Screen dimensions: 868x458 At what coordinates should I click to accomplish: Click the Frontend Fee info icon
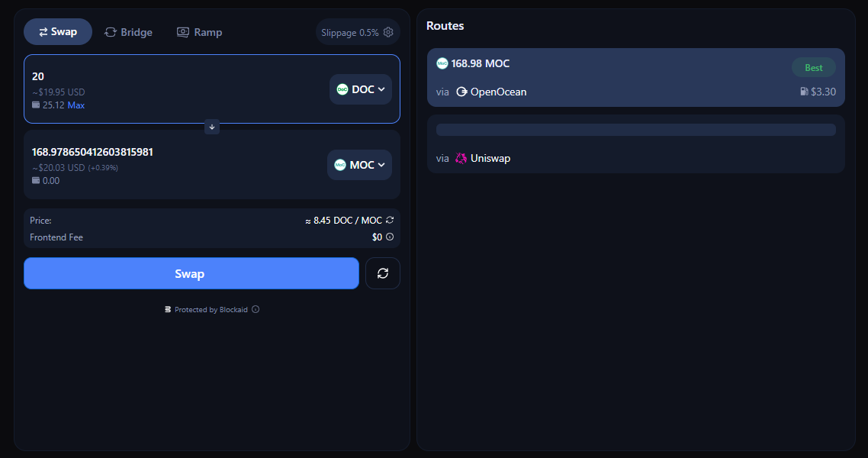point(390,237)
